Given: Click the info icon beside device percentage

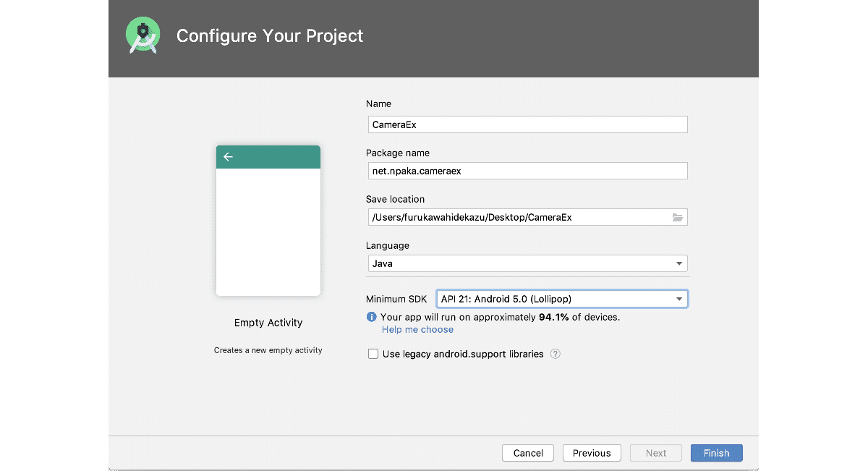Looking at the screenshot, I should pos(372,317).
